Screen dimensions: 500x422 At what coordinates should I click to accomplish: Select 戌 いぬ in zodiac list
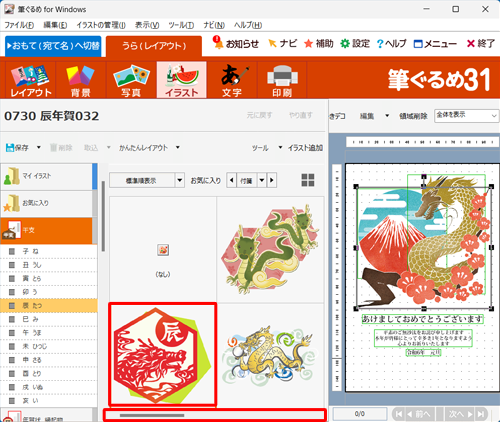pyautogui.click(x=49, y=387)
